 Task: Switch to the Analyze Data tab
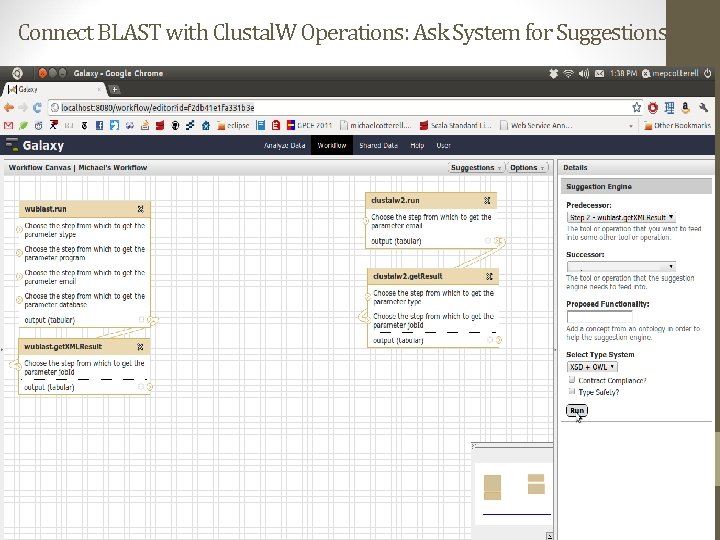[284, 145]
